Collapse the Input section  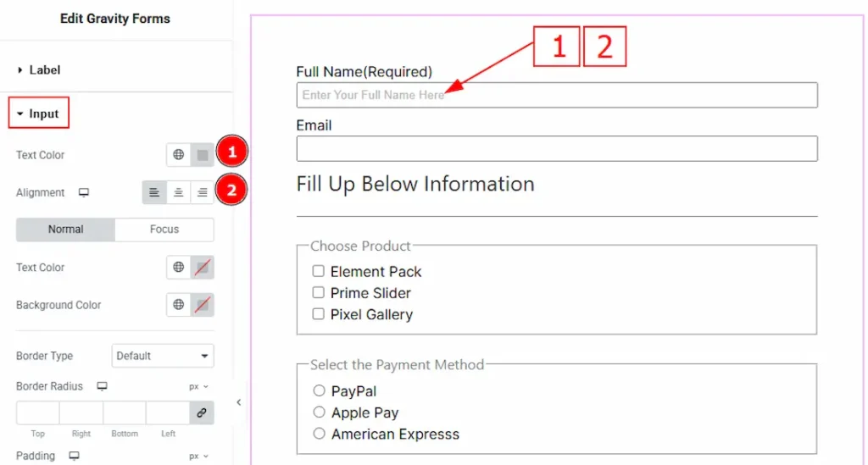coord(38,113)
